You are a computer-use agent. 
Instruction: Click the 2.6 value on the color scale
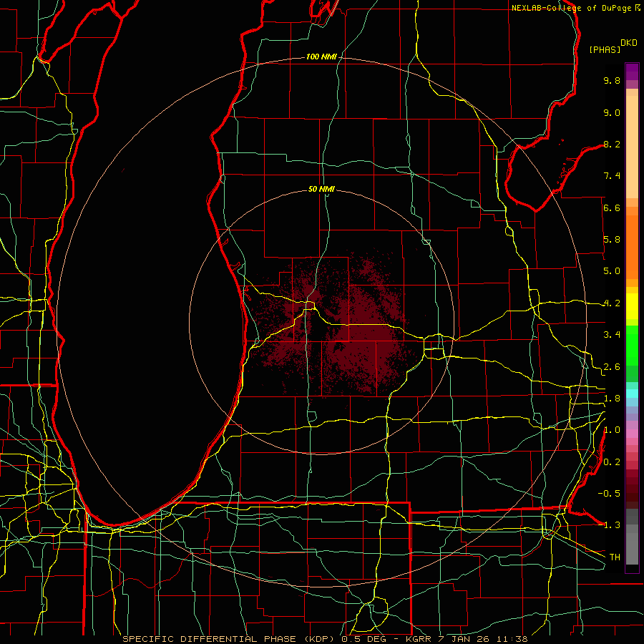[612, 367]
